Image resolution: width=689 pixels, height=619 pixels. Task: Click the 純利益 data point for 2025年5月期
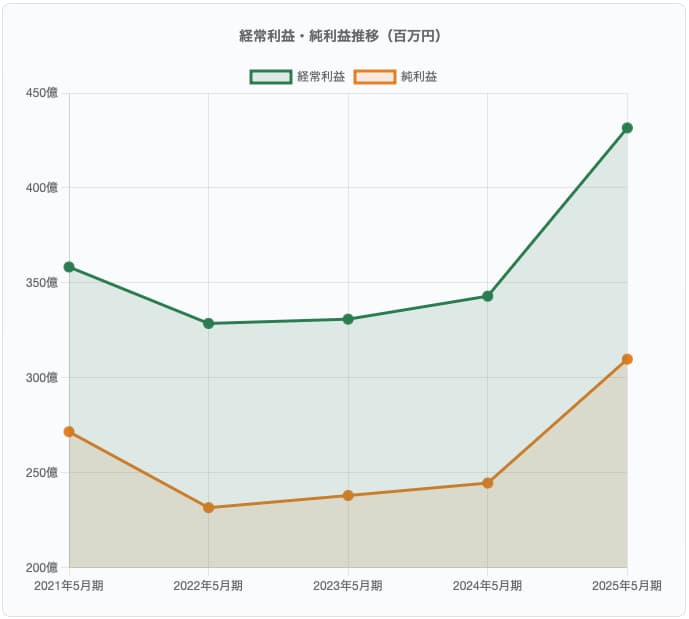[x=627, y=359]
